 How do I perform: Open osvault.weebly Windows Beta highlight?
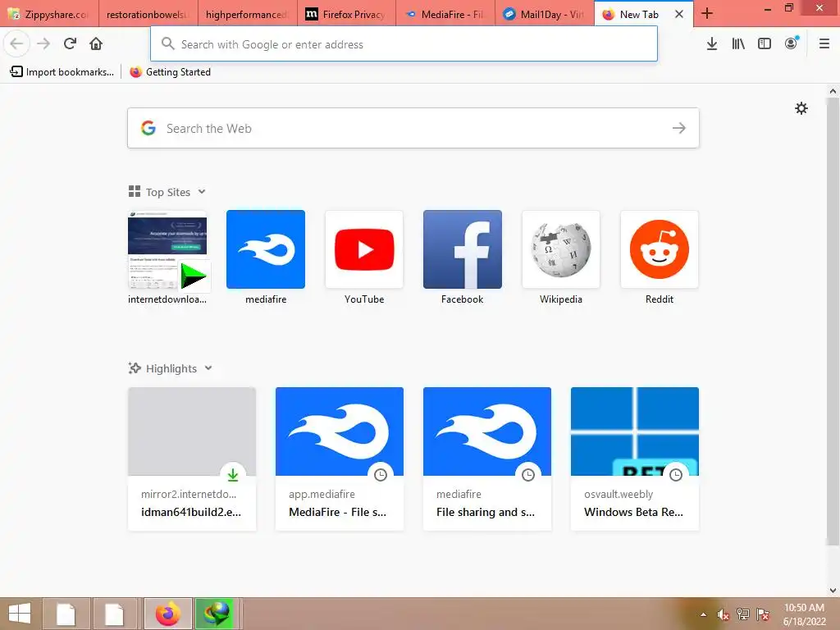point(635,459)
